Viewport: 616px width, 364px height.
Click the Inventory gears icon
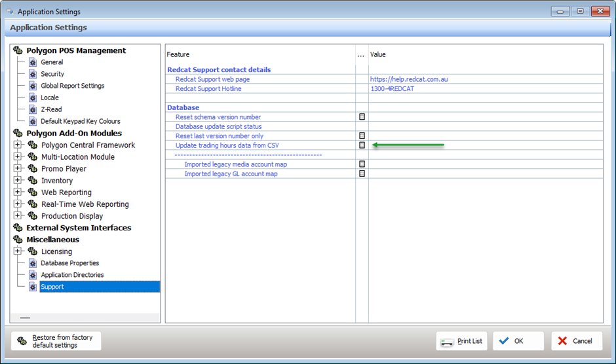point(33,180)
